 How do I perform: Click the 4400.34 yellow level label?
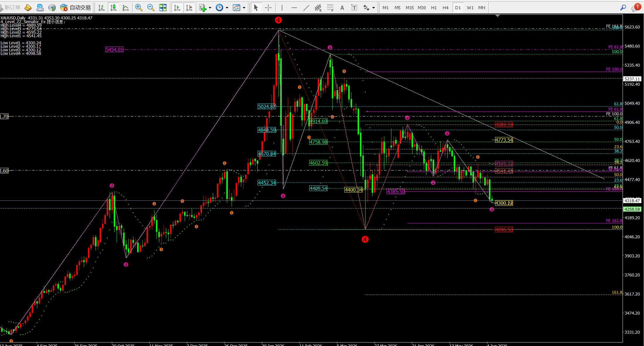[354, 190]
